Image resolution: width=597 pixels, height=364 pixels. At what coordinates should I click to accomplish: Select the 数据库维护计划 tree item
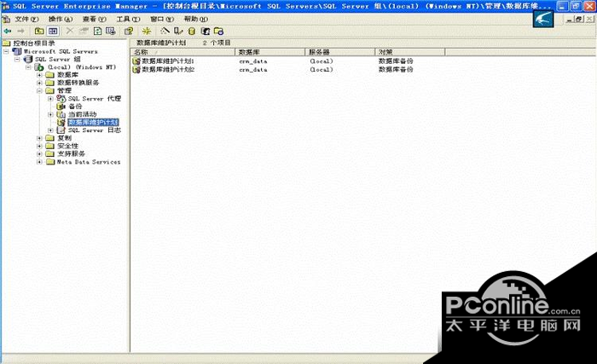[93, 122]
